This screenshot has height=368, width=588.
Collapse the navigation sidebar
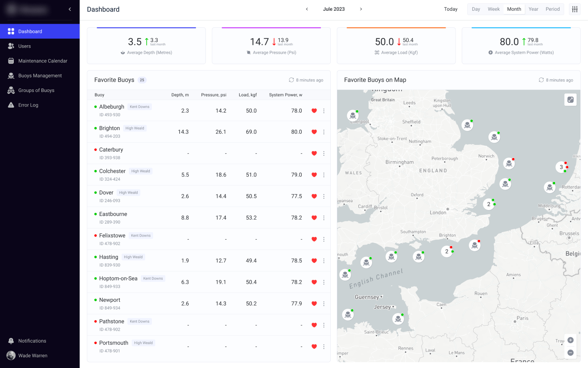click(70, 9)
